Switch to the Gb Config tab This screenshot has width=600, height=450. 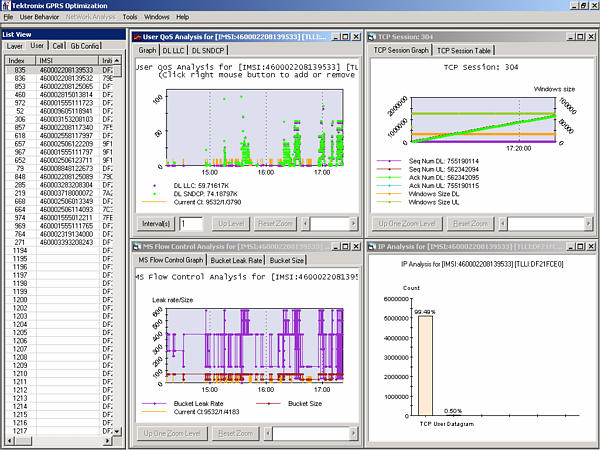click(85, 46)
